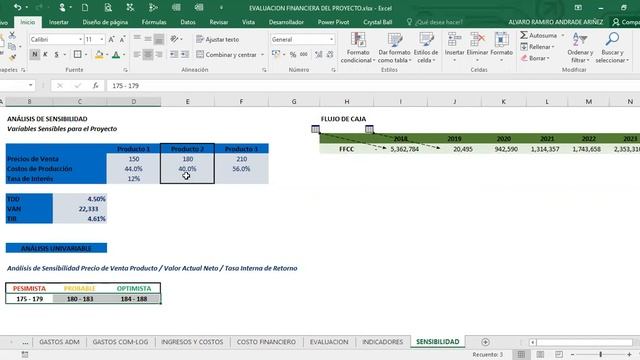Click Ajustar texto wrap button
This screenshot has width=640, height=360.
point(218,39)
